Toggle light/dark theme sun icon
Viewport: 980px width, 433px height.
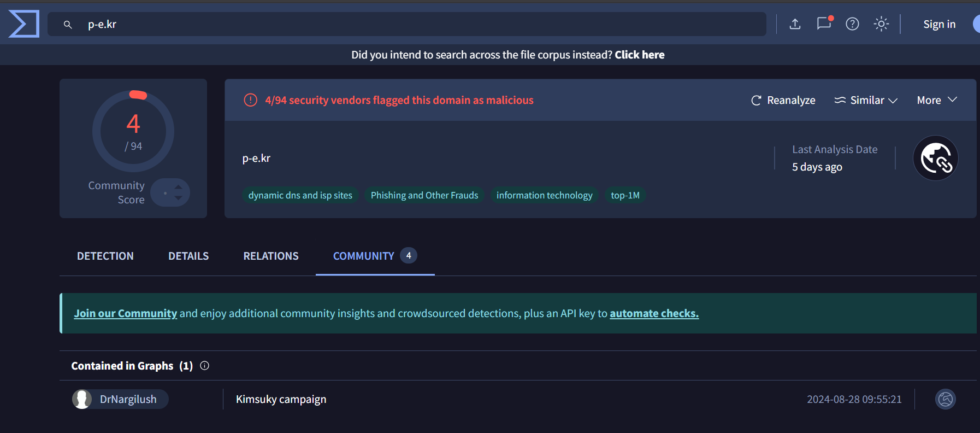pyautogui.click(x=881, y=24)
